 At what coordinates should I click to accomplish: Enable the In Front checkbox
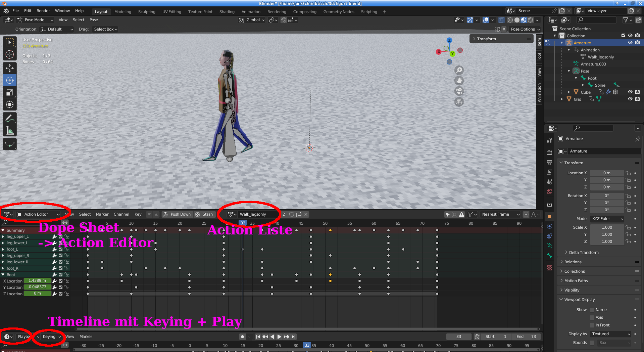pos(592,325)
